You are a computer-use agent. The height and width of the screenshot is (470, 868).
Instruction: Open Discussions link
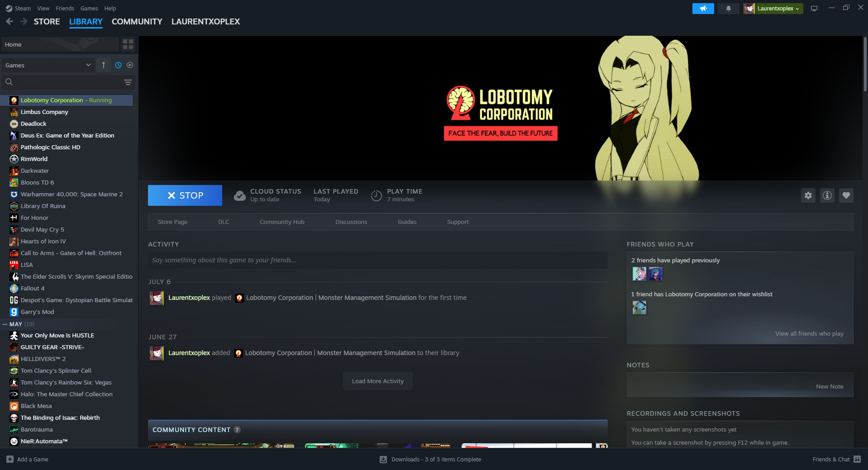coord(351,222)
